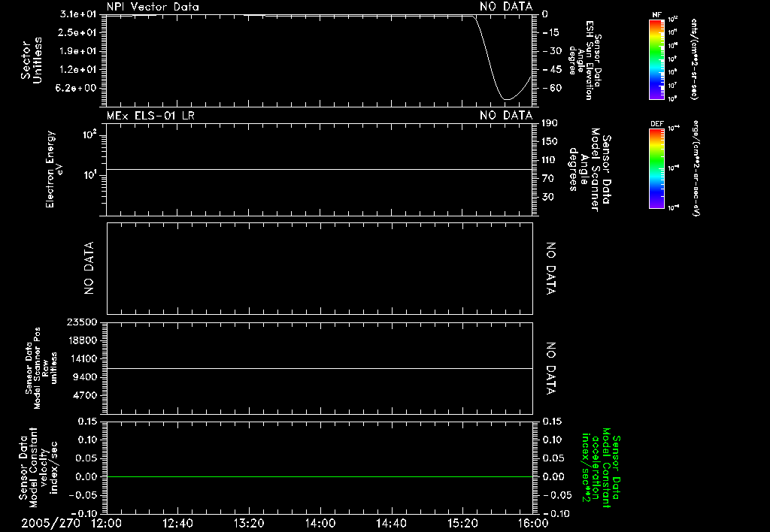Screen dimensions: 770x532
Task: Click the 'ESH Sun Elevation Angle' axis title
Action: 585,60
